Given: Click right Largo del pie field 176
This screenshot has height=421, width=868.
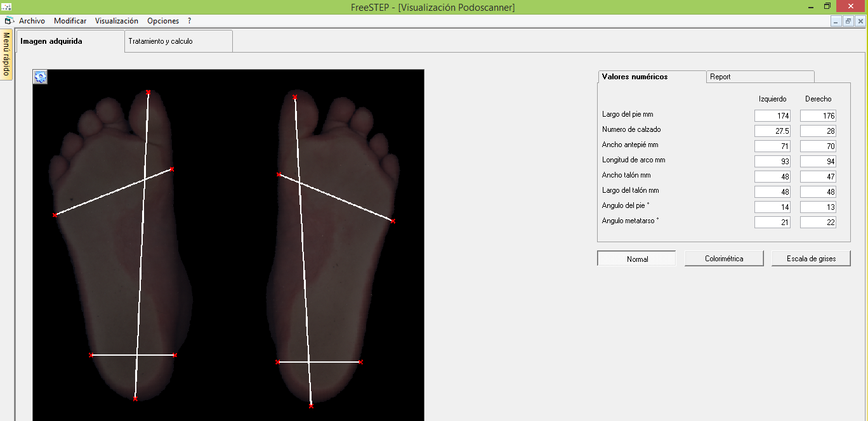Looking at the screenshot, I should coord(818,116).
